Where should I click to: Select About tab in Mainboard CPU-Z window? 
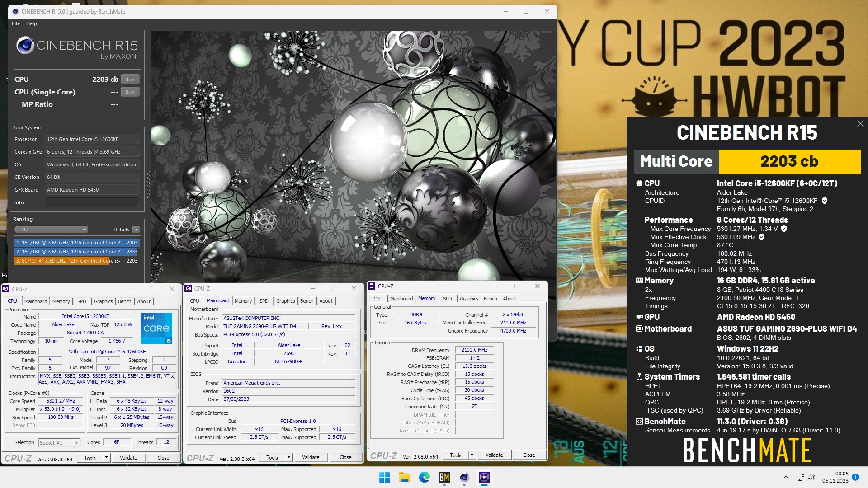click(x=326, y=301)
